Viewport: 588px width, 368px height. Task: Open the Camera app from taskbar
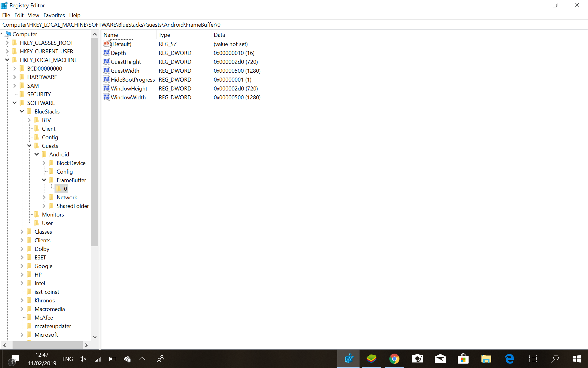417,358
